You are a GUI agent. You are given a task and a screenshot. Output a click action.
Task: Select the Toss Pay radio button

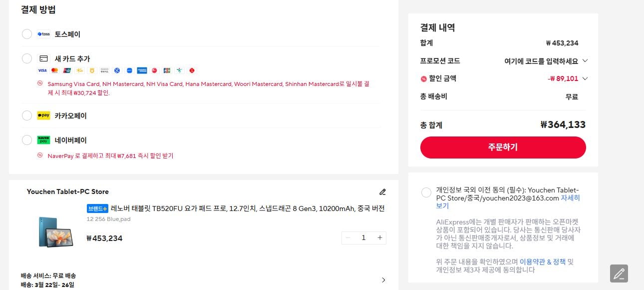click(x=27, y=34)
